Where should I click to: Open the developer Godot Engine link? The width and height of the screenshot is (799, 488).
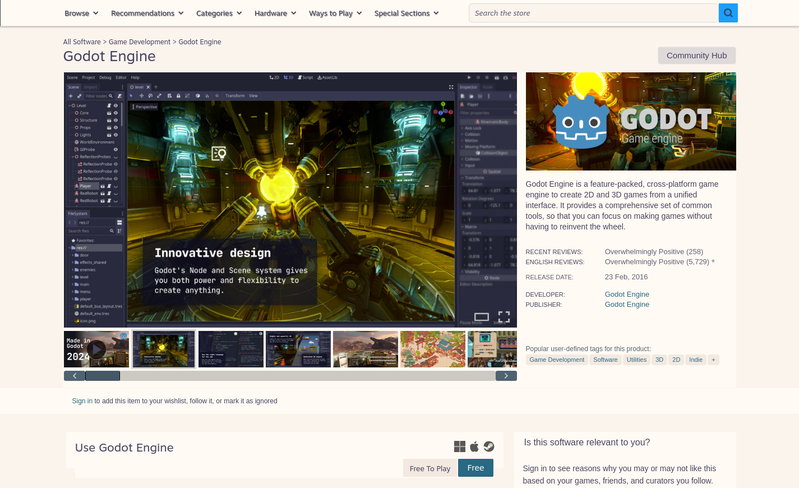tap(627, 294)
